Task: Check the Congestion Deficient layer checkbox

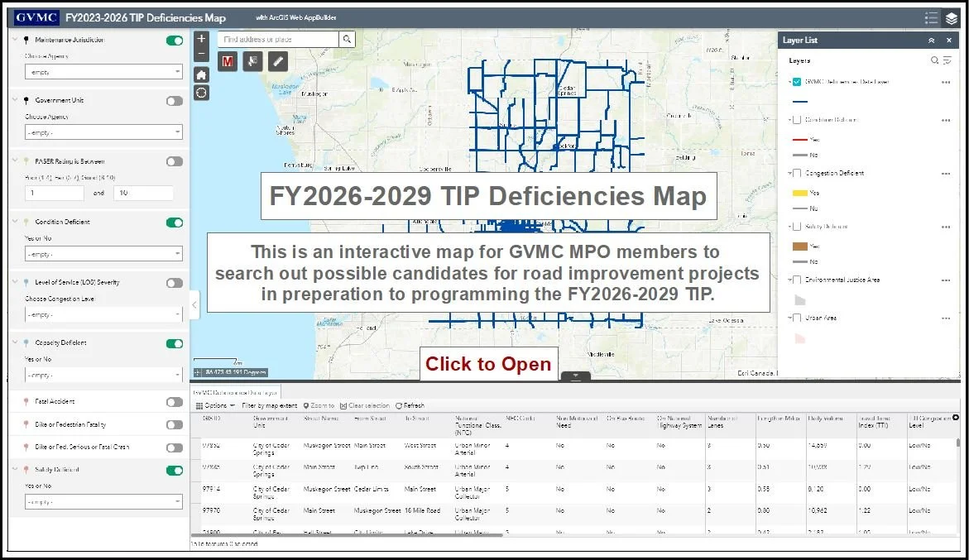Action: 797,174
